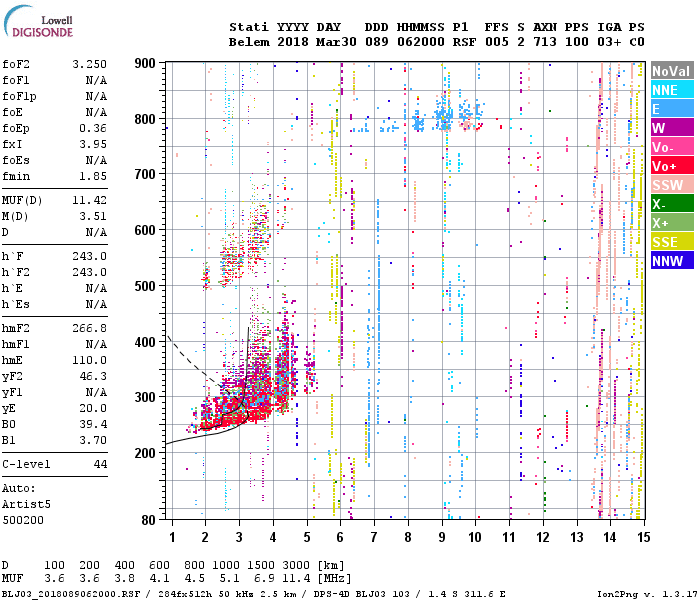Image resolution: width=700 pixels, height=600 pixels.
Task: Click the foEp value 0.36
Action: [93, 128]
